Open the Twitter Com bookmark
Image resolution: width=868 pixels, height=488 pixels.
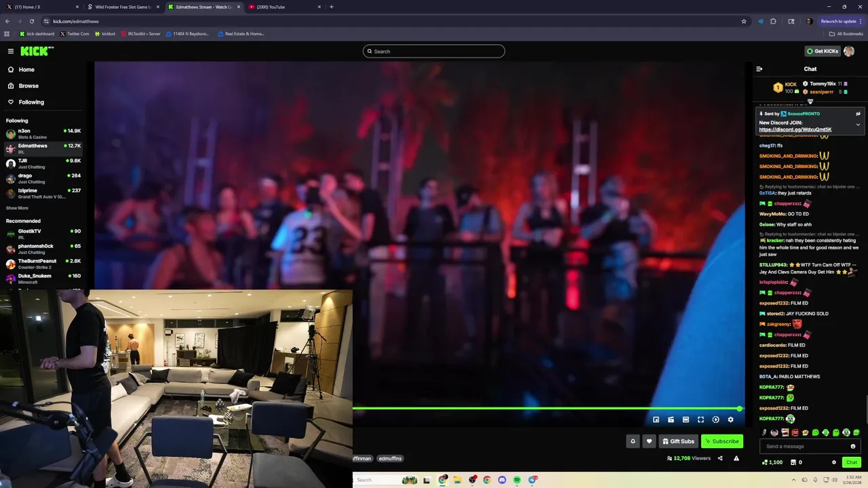tap(75, 33)
